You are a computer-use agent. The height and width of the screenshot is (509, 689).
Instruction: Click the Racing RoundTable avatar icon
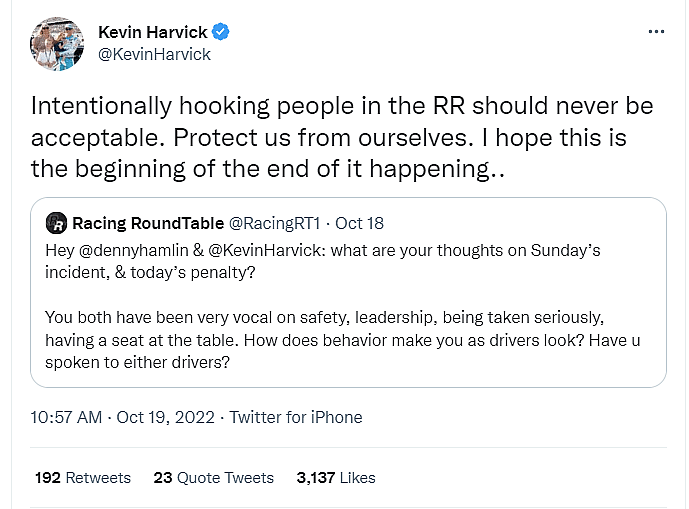[56, 222]
